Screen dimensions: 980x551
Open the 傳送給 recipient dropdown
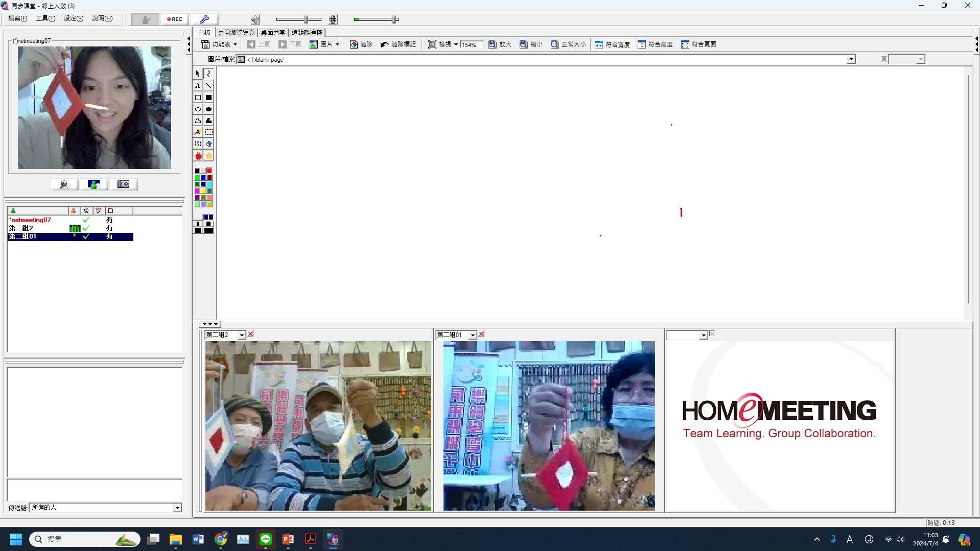177,508
